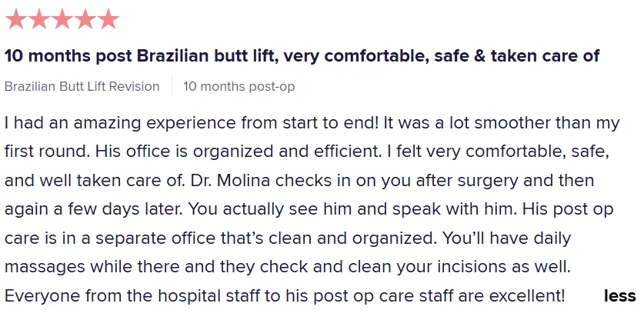Click the third rating star

(62, 19)
